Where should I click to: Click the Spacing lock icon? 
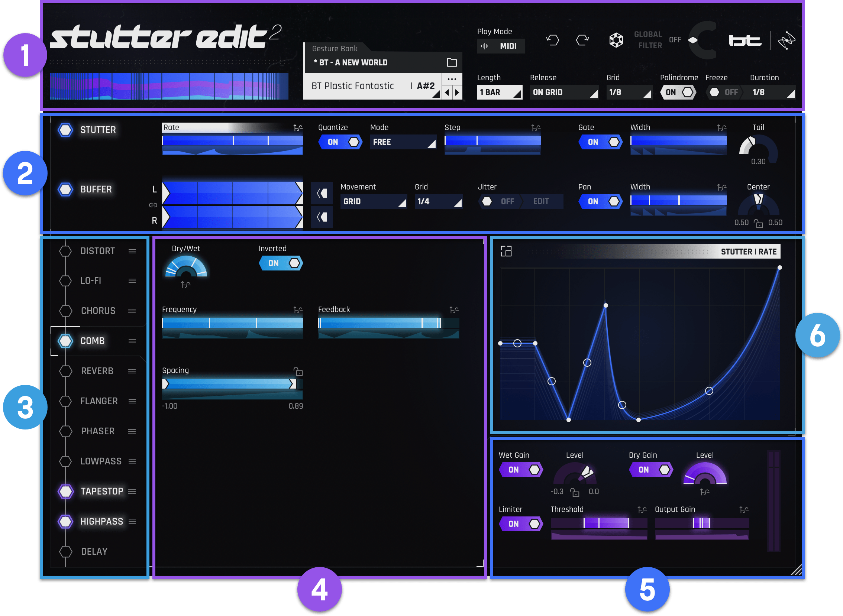298,371
